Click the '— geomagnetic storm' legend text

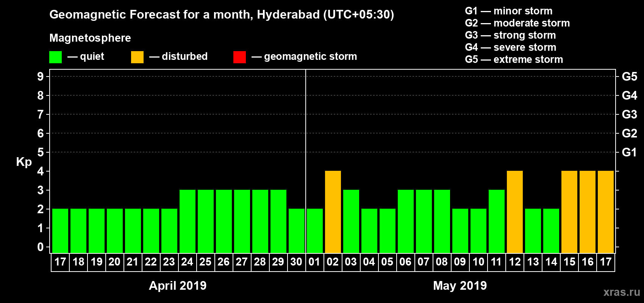[304, 56]
